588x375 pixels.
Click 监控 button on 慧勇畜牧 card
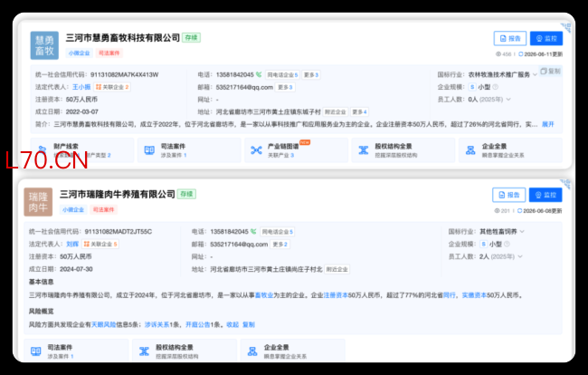(546, 38)
